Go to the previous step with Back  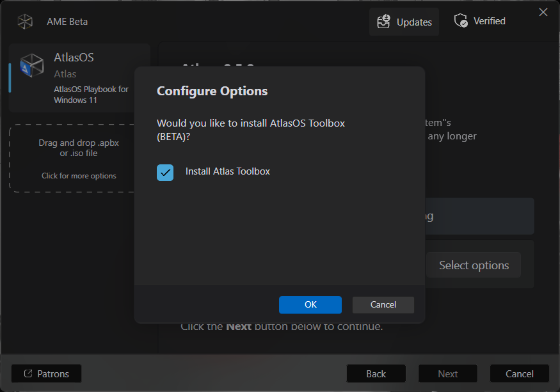[376, 373]
